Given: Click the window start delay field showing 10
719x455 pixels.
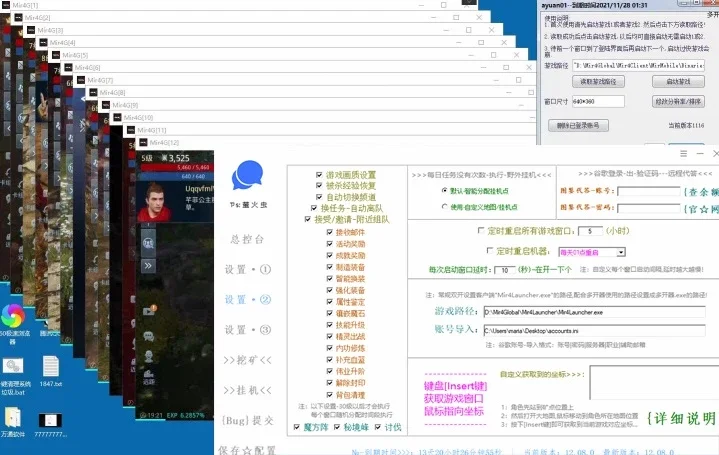Looking at the screenshot, I should coord(504,270).
